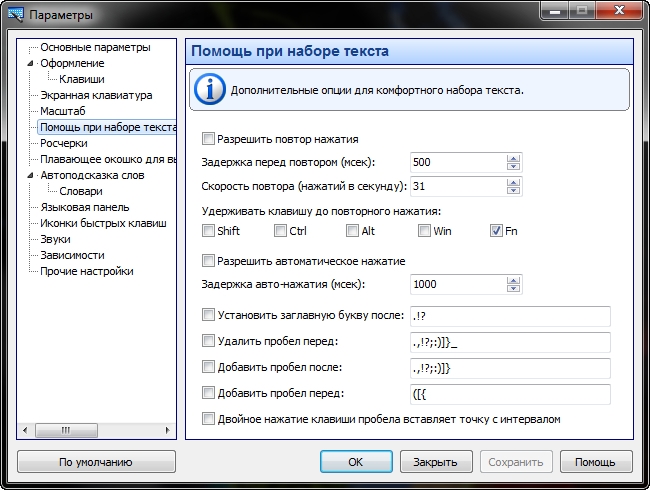
Task: Increase Задержка перед повтором with up arrow
Action: tap(514, 158)
